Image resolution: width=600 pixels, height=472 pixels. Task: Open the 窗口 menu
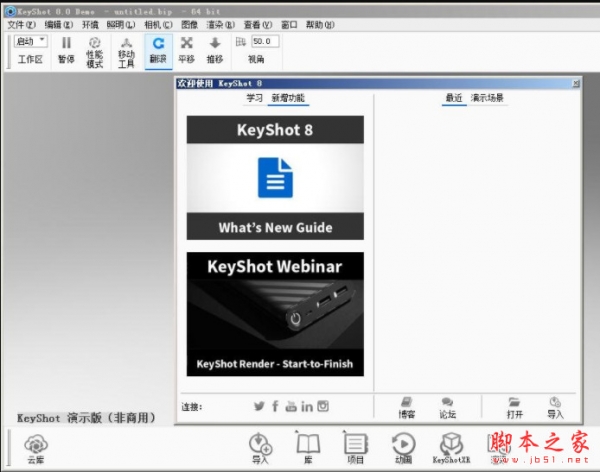coord(289,25)
